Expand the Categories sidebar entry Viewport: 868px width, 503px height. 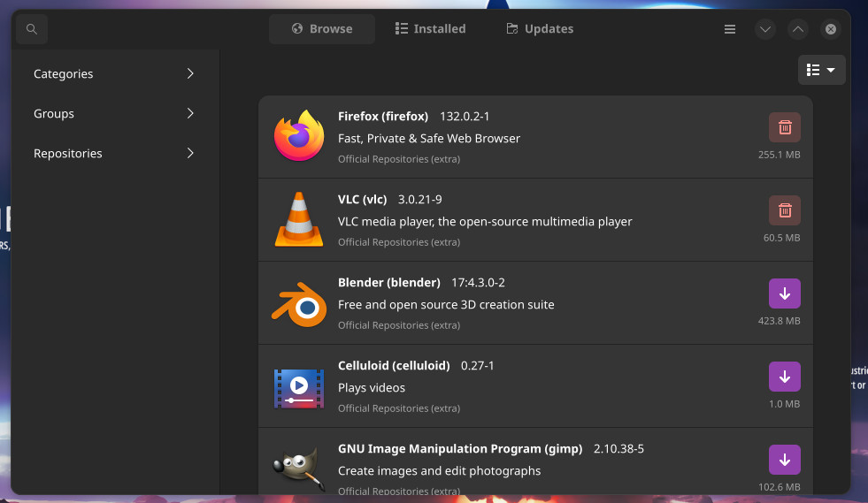[114, 73]
